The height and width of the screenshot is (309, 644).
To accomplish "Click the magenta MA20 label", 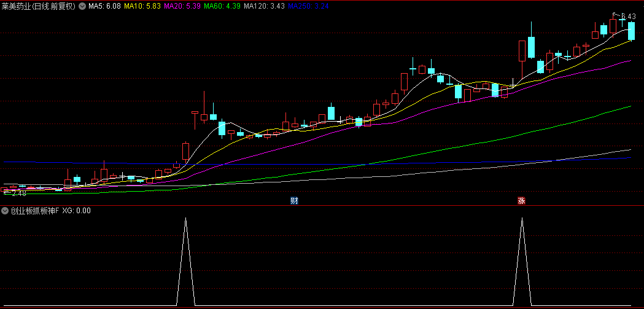I will [x=182, y=6].
